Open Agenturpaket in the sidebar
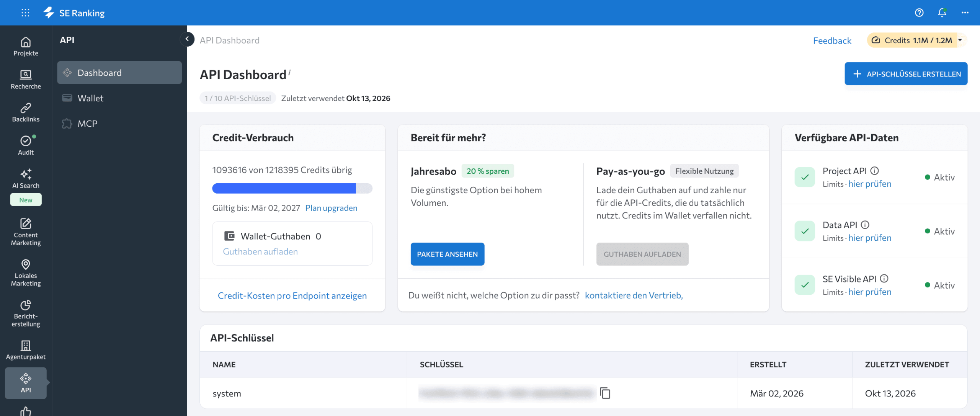Viewport: 980px width, 416px height. pos(26,350)
